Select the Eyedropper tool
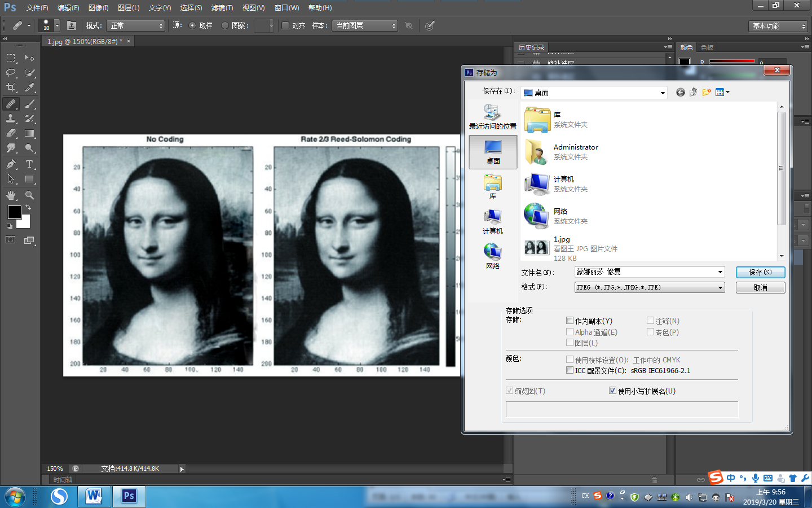Viewport: 812px width, 508px height. click(x=29, y=87)
